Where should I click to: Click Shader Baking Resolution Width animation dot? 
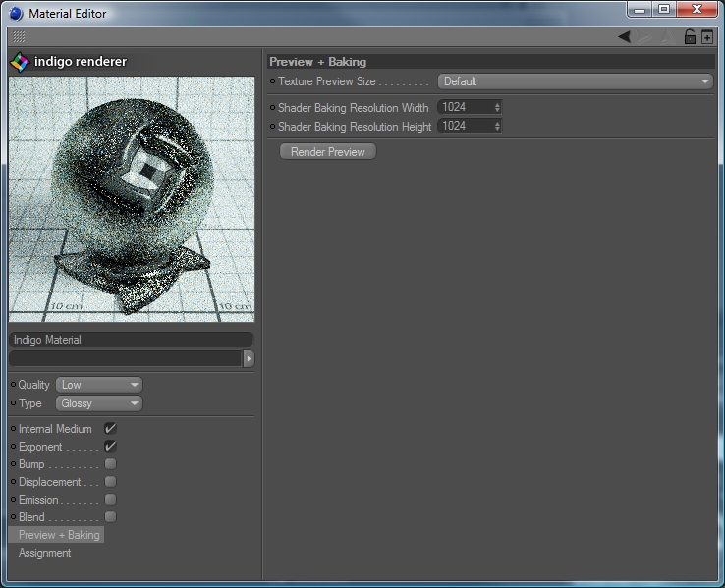click(x=272, y=108)
